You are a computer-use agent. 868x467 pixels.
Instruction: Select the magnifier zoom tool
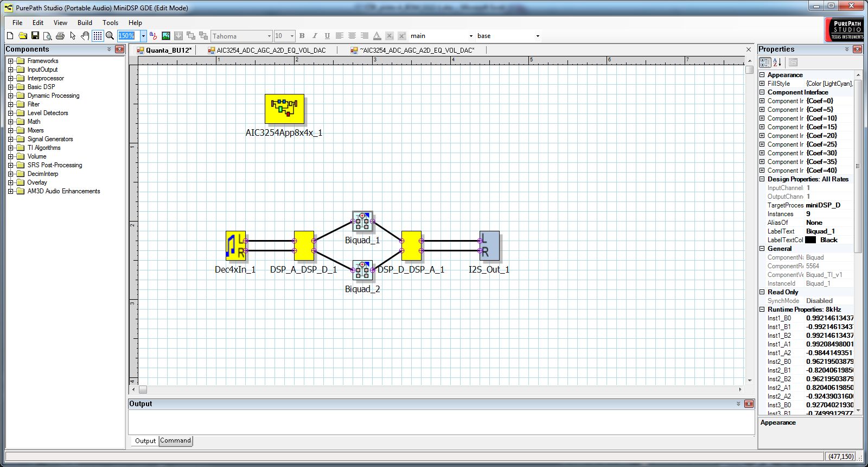click(110, 36)
